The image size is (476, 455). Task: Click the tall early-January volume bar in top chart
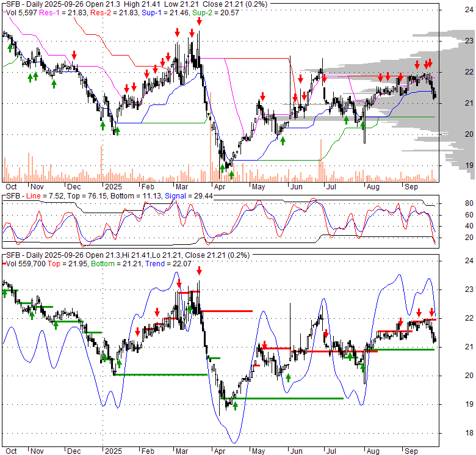click(x=101, y=164)
